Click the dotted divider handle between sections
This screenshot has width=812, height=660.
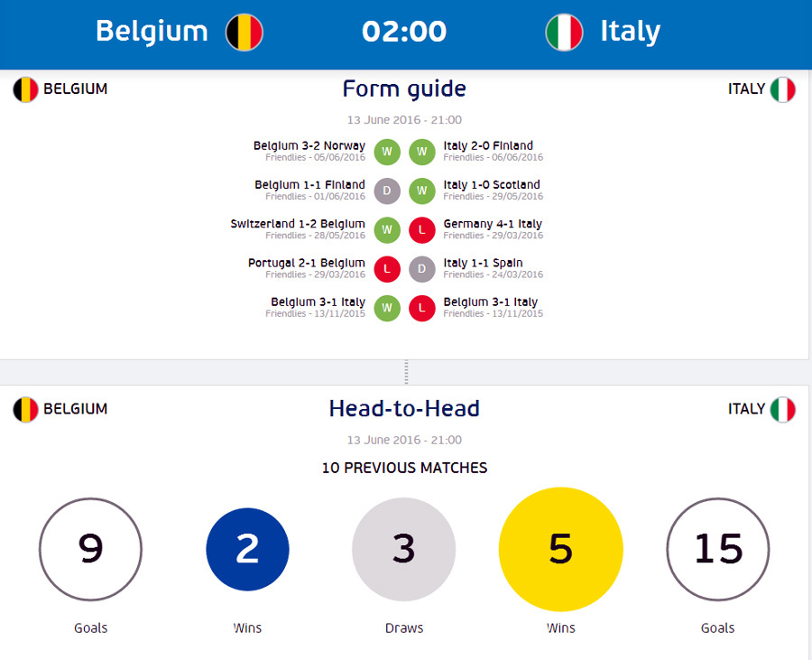click(406, 372)
